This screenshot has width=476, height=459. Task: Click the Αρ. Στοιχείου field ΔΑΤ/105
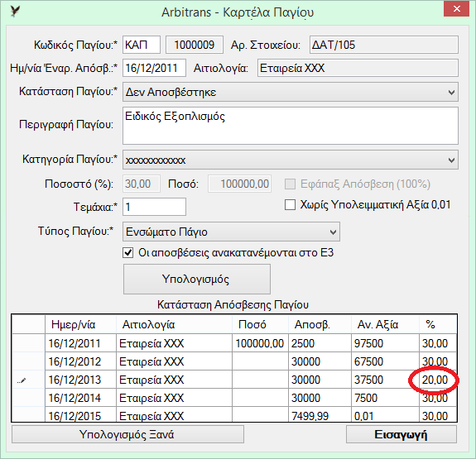click(x=384, y=45)
